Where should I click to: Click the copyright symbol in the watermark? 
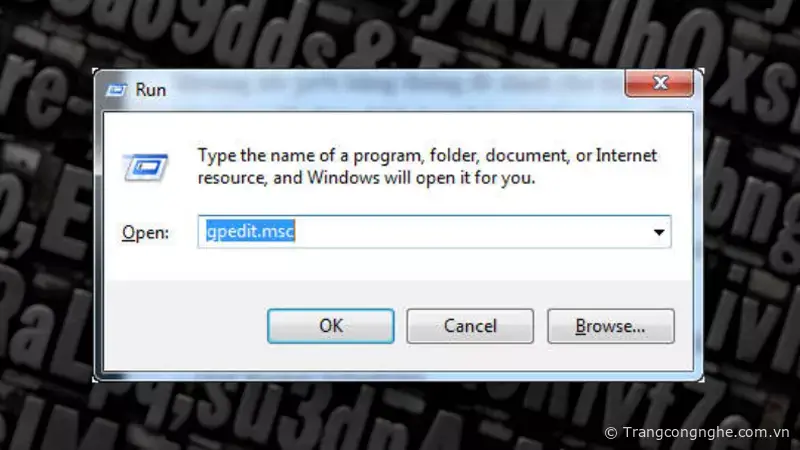click(x=611, y=433)
